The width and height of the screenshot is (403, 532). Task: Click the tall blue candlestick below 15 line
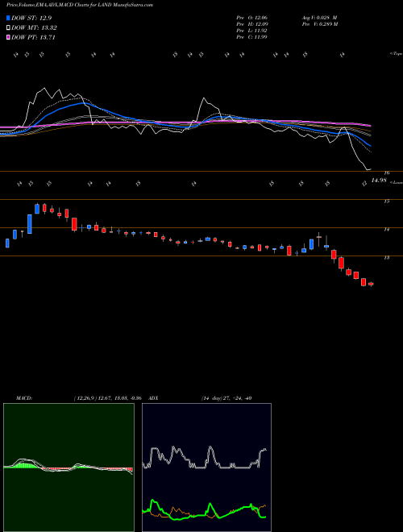30,224
